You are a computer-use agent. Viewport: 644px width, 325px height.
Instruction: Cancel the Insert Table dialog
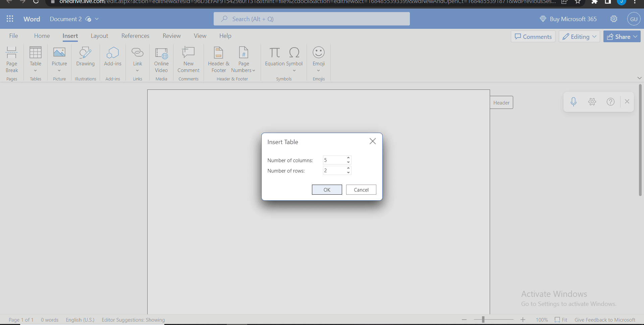tap(361, 190)
